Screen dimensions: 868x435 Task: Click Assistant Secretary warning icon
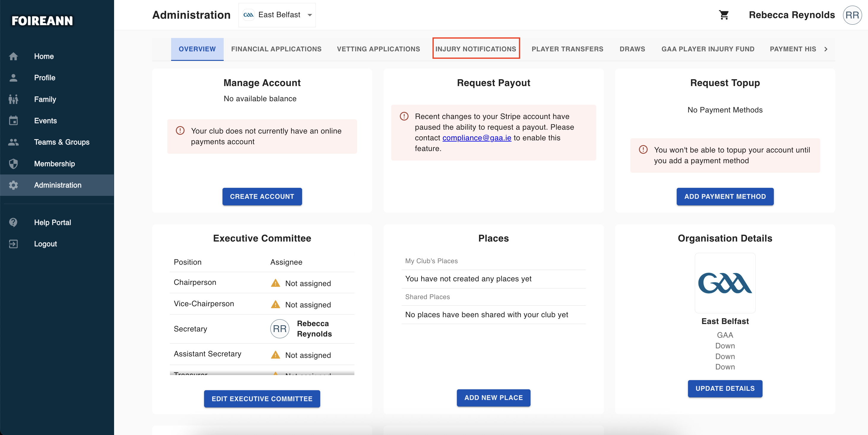275,355
